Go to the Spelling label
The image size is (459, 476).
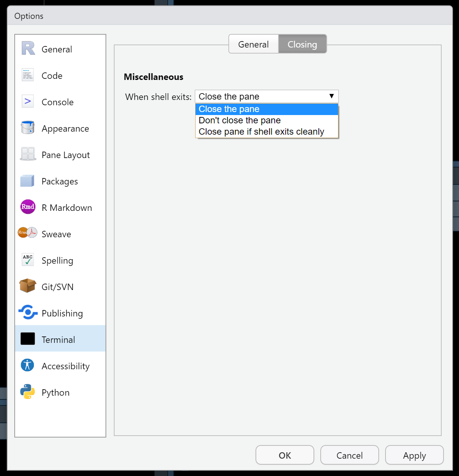tap(57, 261)
